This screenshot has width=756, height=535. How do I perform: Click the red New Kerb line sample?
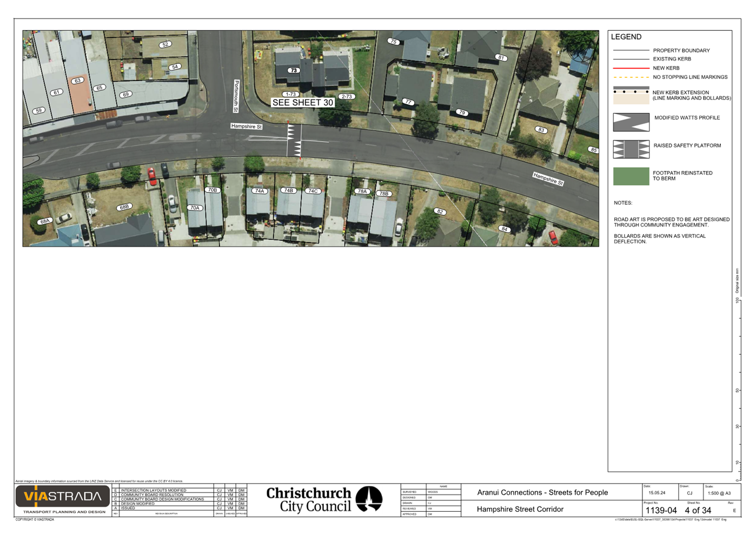631,68
